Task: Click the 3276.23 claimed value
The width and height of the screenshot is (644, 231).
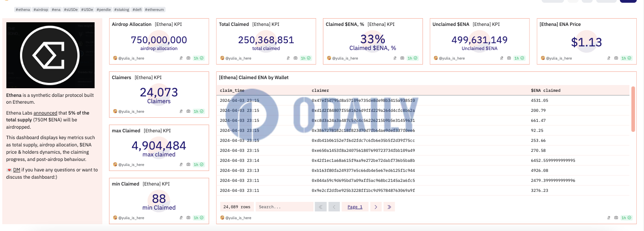Action: pyautogui.click(x=539, y=191)
